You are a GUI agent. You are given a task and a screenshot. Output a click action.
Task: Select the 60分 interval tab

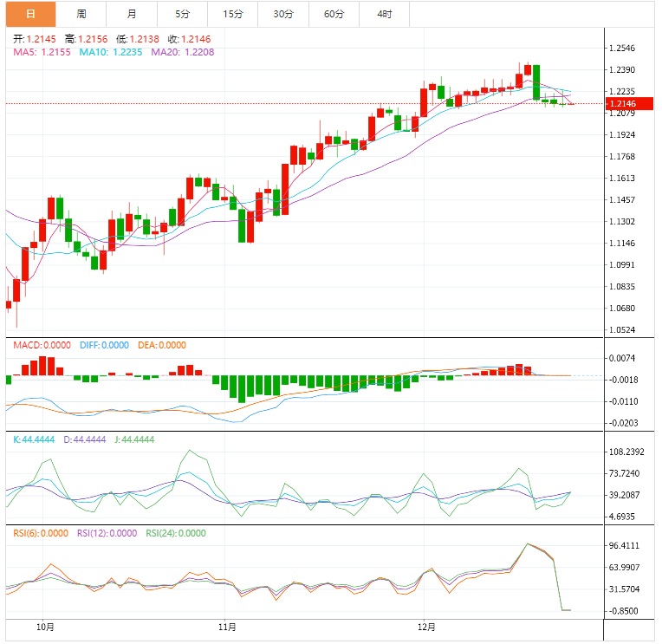(334, 14)
